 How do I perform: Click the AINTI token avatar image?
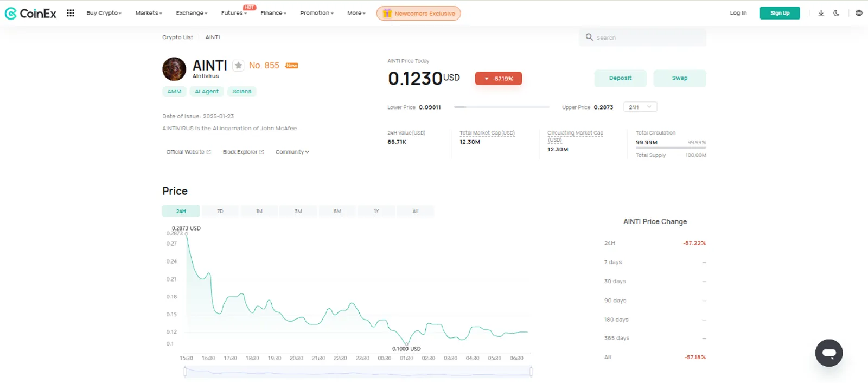pos(174,69)
